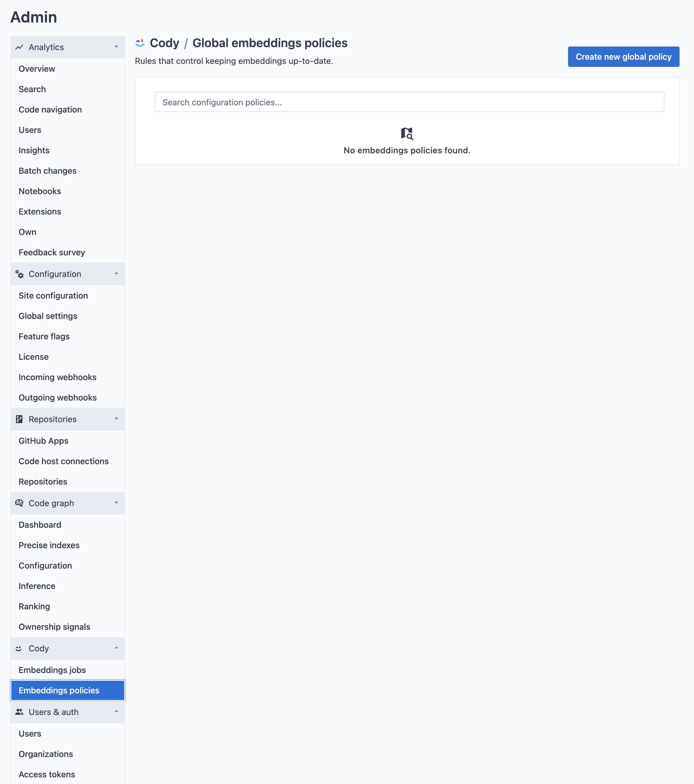This screenshot has width=694, height=784.
Task: Select the Embeddings jobs menu item
Action: coord(52,669)
